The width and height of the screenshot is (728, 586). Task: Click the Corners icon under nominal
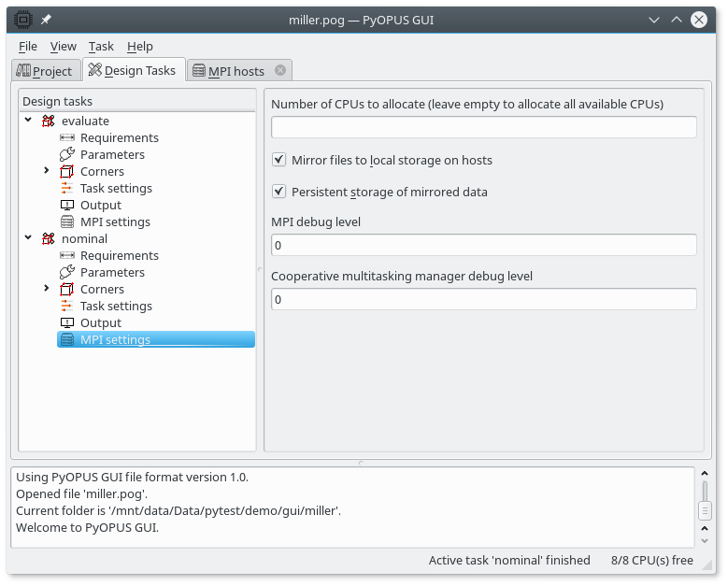(67, 290)
